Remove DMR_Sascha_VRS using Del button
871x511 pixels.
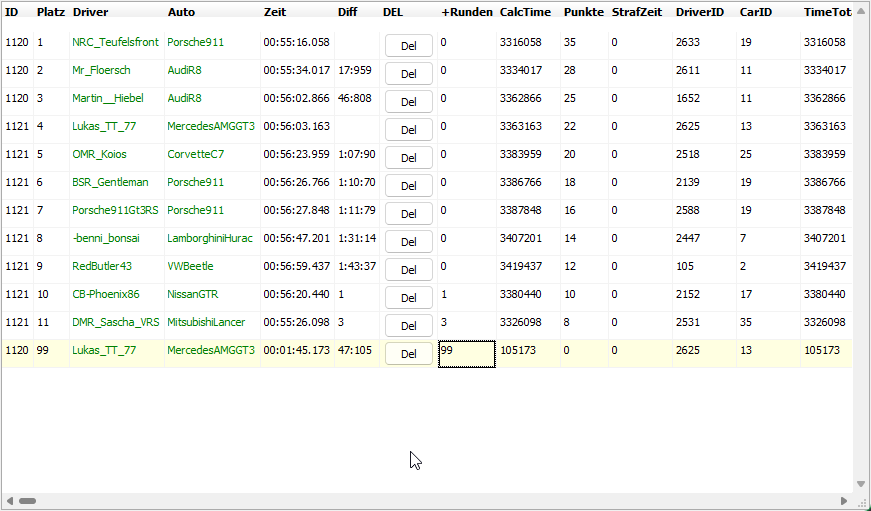pos(408,326)
